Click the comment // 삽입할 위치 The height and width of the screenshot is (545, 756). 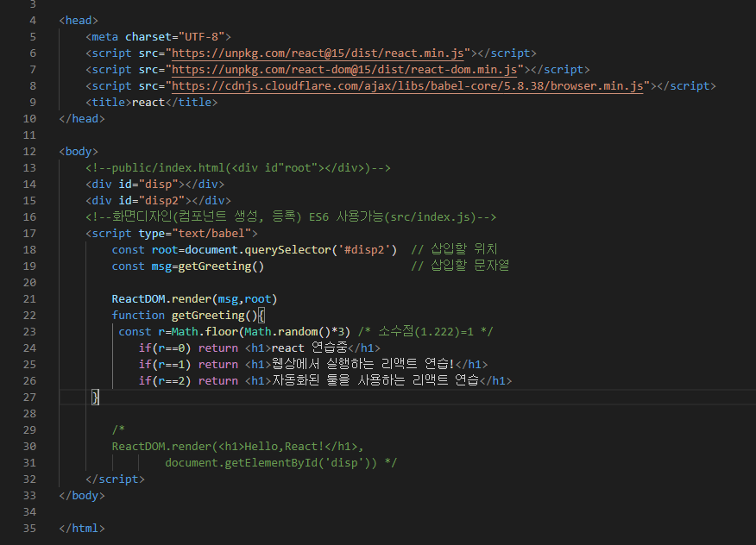click(454, 249)
